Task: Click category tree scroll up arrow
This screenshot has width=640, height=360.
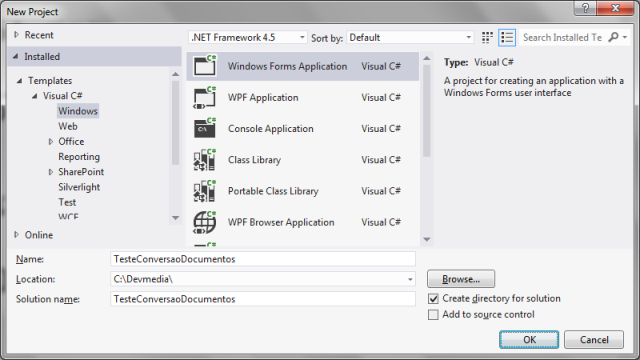Action: click(x=176, y=74)
